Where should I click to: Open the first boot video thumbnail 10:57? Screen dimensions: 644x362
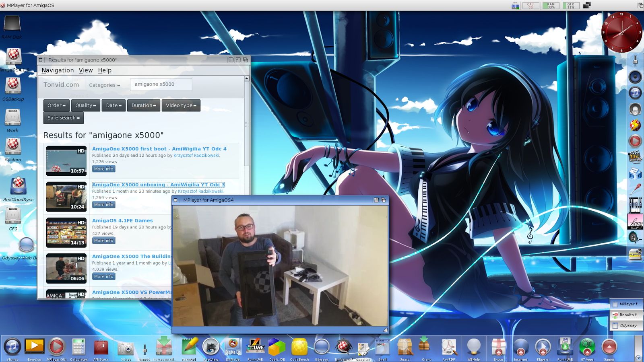66,161
